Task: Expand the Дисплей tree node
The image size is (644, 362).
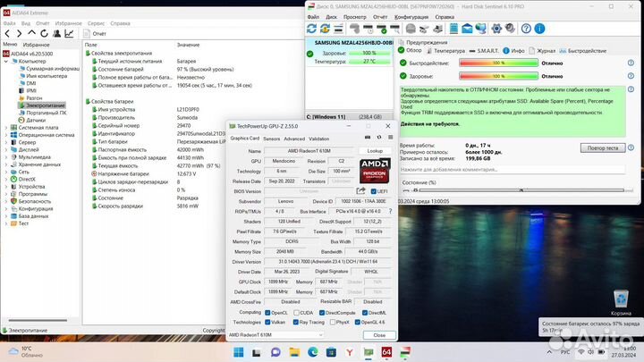Action: pos(5,150)
